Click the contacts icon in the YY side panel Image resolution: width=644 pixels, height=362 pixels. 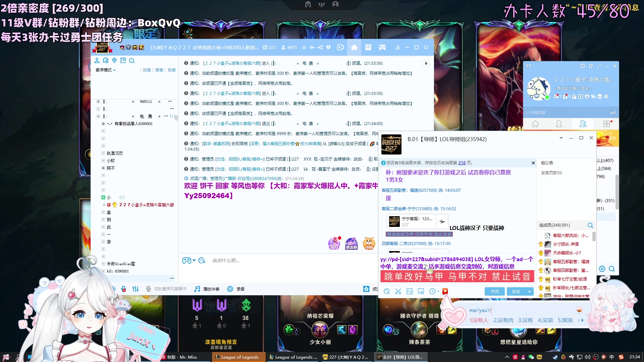coord(559,124)
